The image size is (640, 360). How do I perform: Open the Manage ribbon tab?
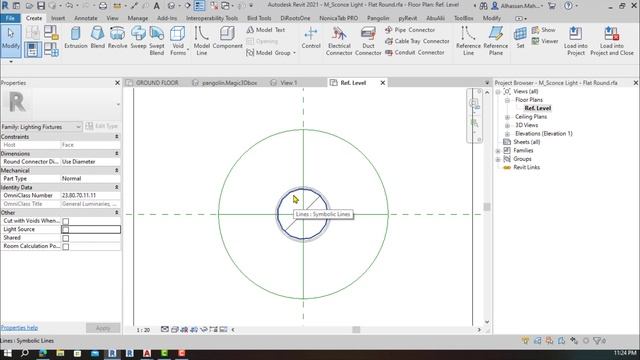point(138,18)
